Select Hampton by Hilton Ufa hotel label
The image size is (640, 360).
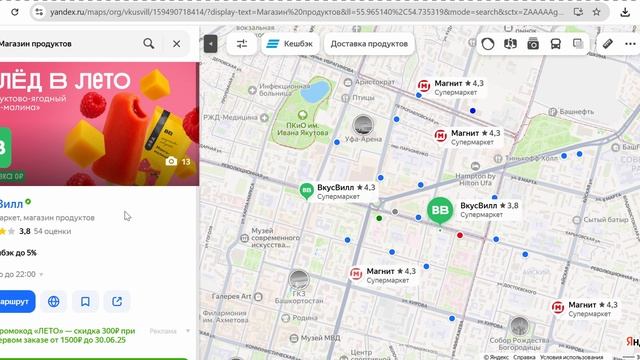point(476,180)
